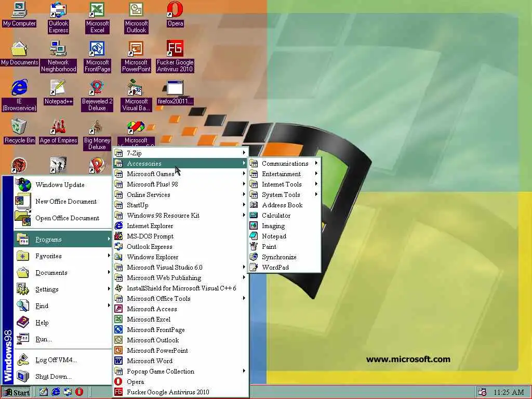
Task: Expand Windows 98 Resource Kit group
Action: pyautogui.click(x=180, y=216)
